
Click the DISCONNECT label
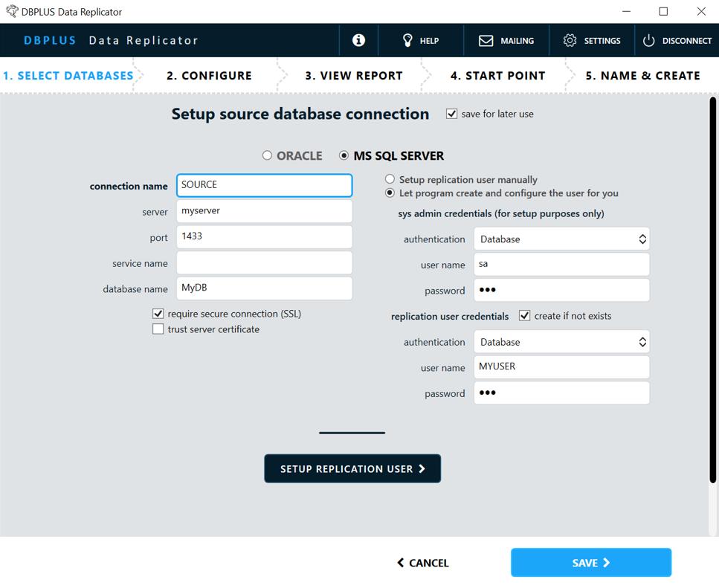pyautogui.click(x=687, y=41)
